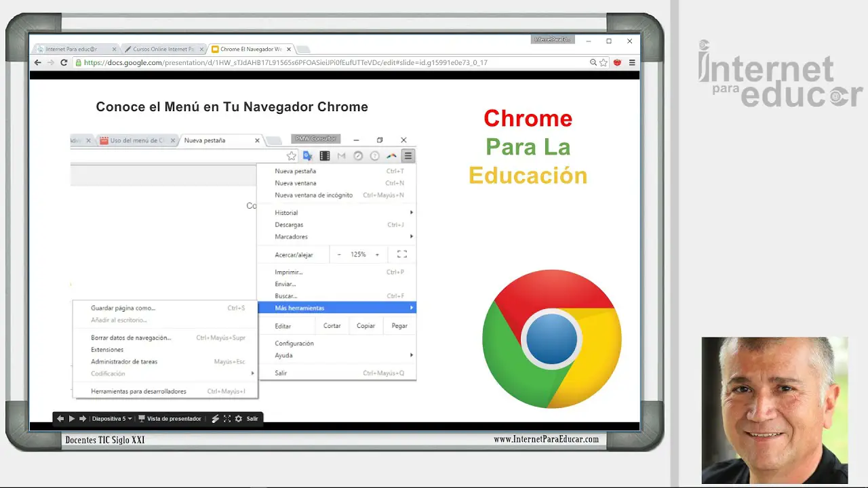Click the menu's fullscreen icon
Image resolution: width=868 pixels, height=488 pixels.
coord(401,254)
